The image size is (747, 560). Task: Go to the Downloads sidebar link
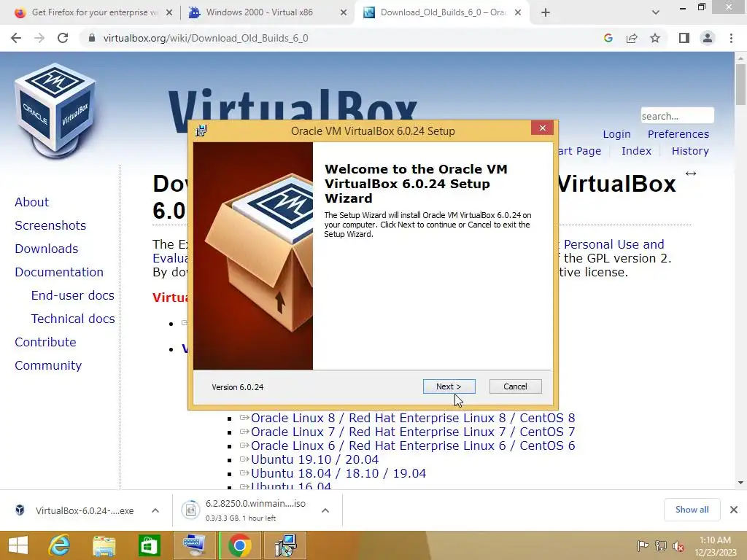point(46,249)
